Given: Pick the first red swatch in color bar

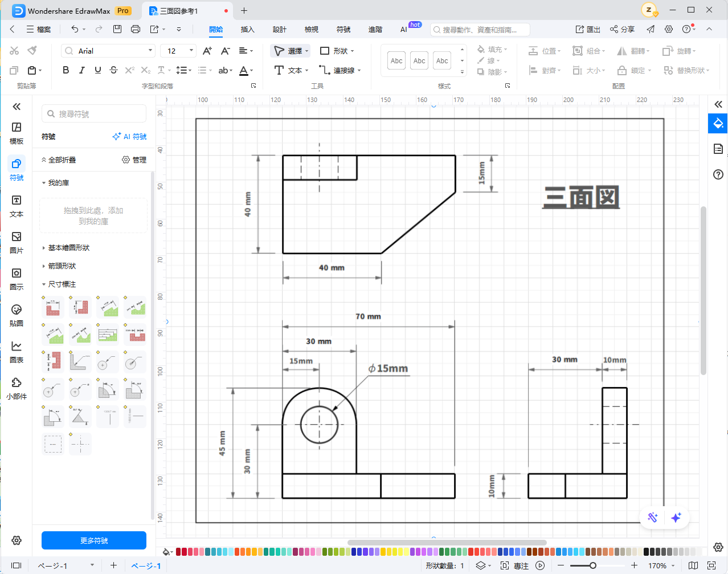Looking at the screenshot, I should point(178,552).
